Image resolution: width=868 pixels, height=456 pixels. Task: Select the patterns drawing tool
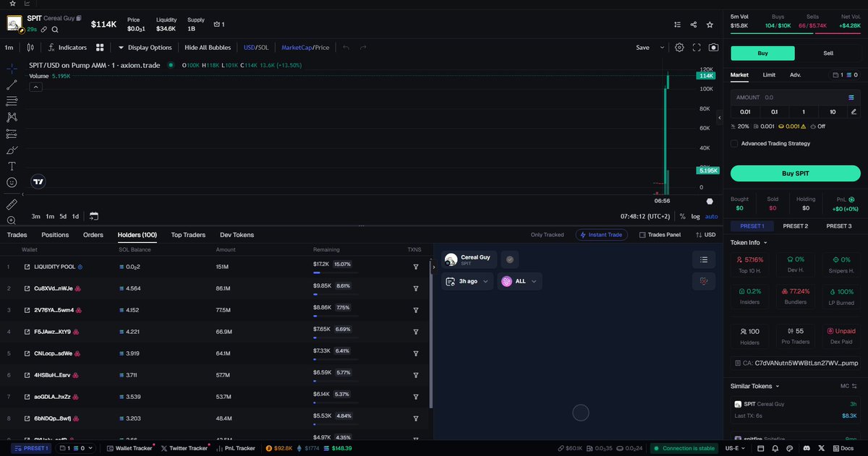(x=12, y=117)
